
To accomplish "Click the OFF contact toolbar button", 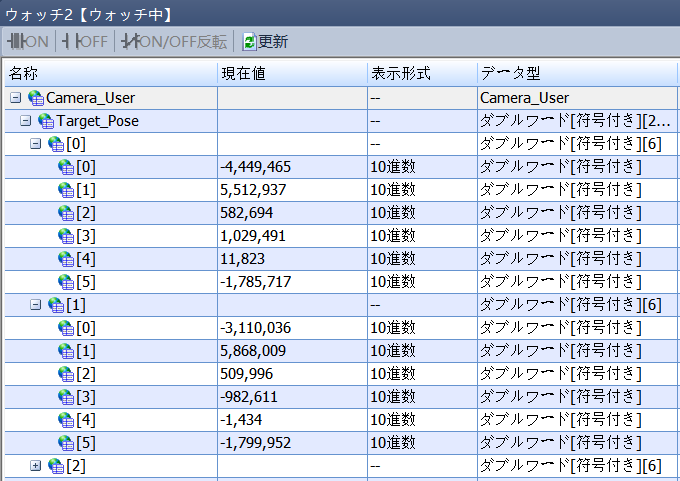I will 84,42.
